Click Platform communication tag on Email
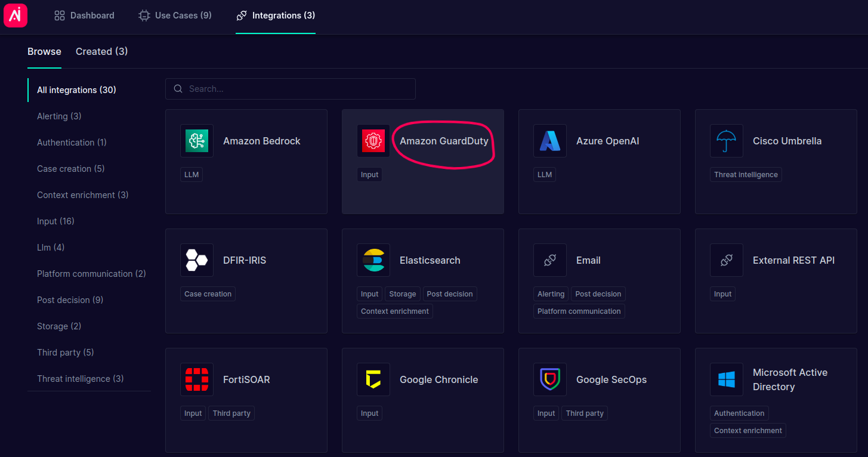The image size is (868, 457). (579, 311)
